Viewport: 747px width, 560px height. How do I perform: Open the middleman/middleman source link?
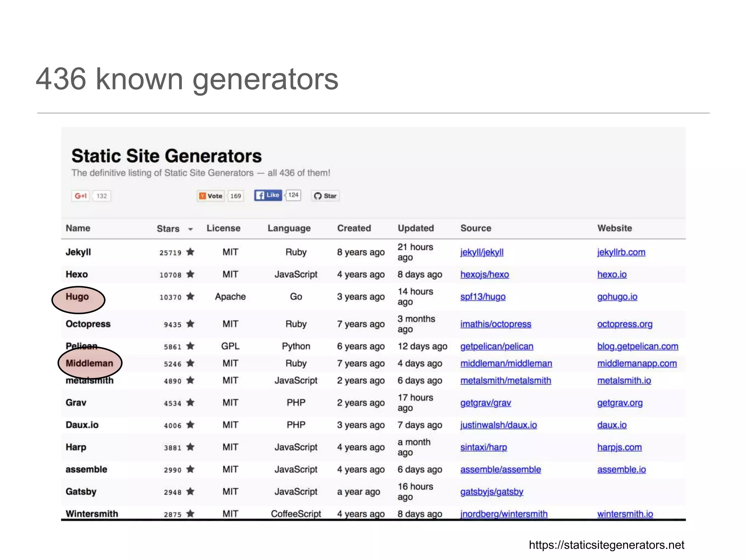point(506,363)
